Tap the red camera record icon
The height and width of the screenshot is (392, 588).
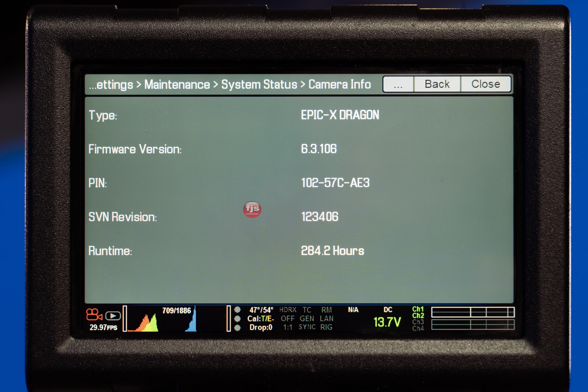(94, 315)
